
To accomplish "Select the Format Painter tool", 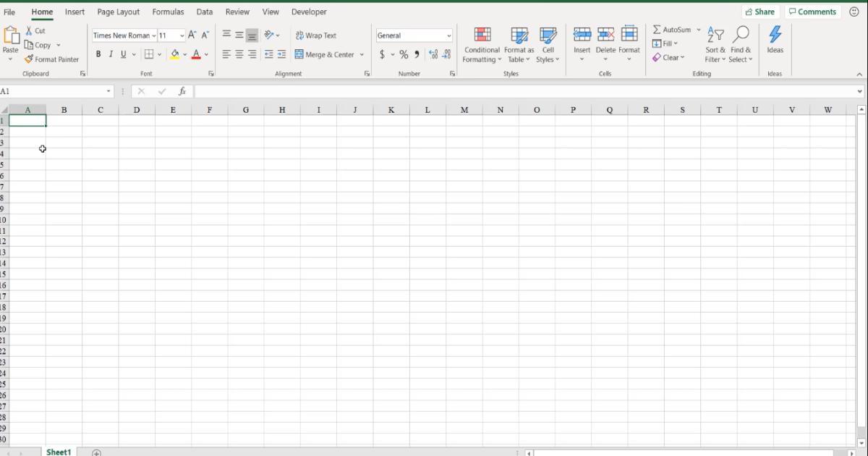I will tap(51, 59).
